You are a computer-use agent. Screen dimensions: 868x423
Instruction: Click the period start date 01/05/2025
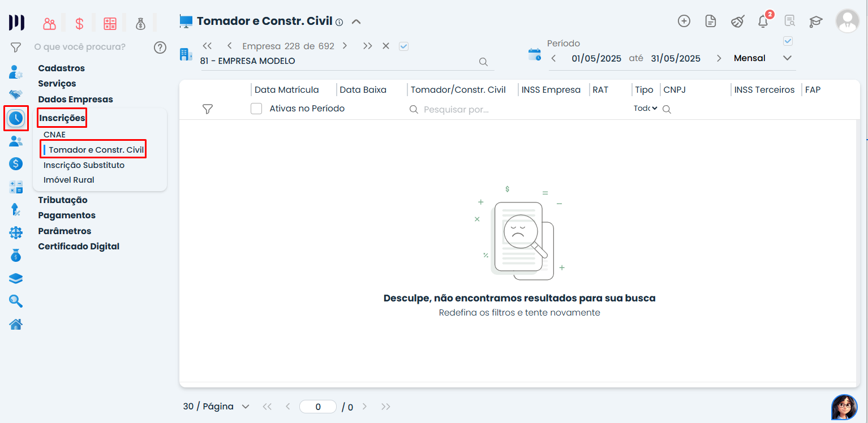(596, 58)
